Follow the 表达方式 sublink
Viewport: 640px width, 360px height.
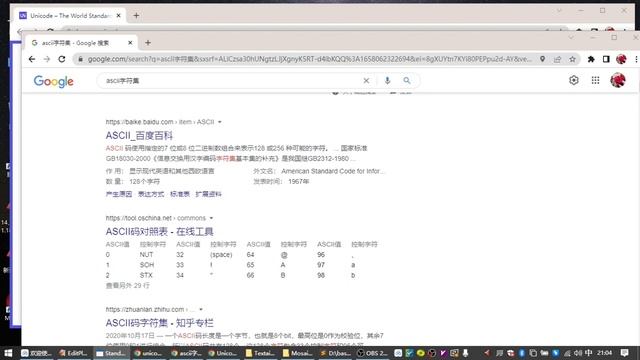151,194
